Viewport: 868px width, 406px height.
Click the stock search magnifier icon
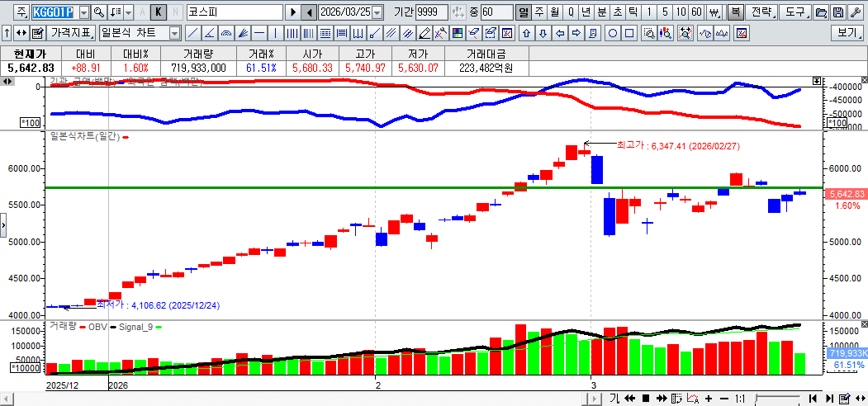[98, 12]
